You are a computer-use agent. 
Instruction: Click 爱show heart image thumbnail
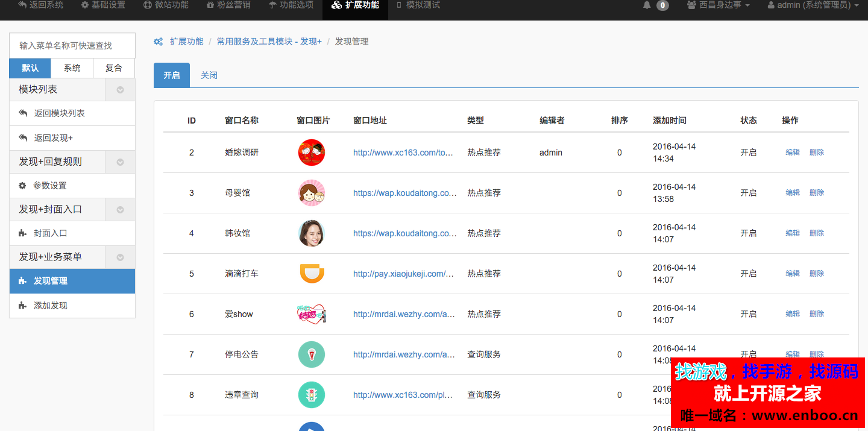coord(312,314)
